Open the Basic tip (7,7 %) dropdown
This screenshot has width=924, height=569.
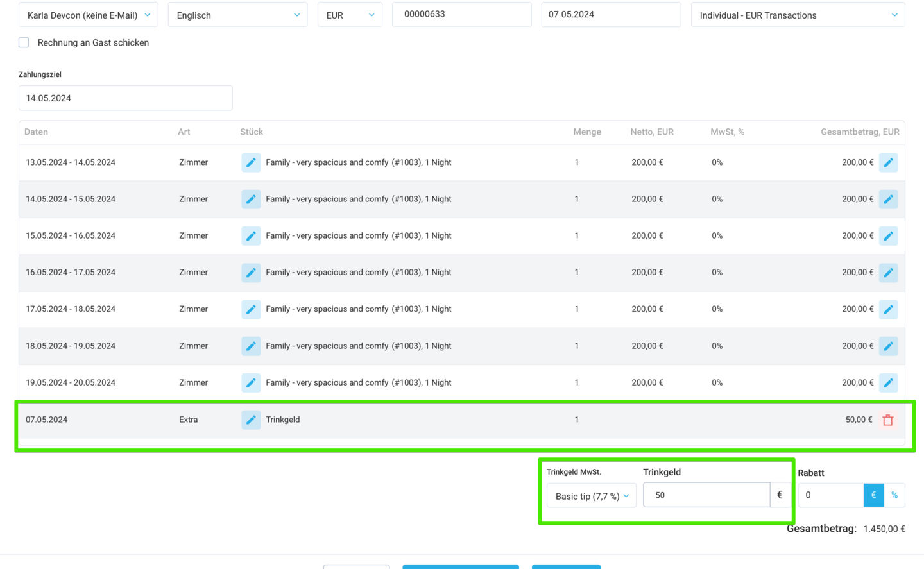[x=592, y=496]
